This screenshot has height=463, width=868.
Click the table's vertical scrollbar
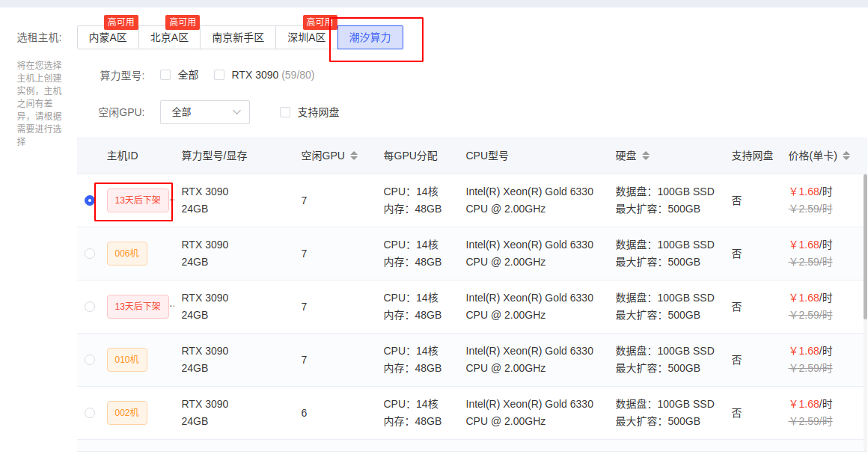865,247
